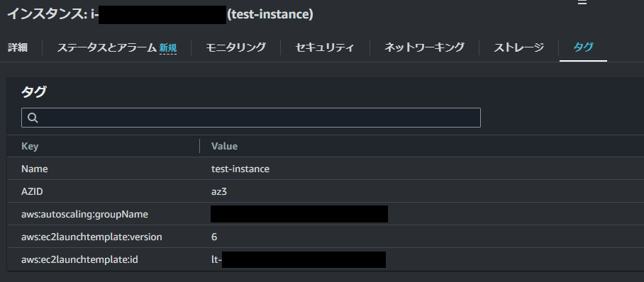Select the launch template version value 6
644x282 pixels.
click(214, 237)
